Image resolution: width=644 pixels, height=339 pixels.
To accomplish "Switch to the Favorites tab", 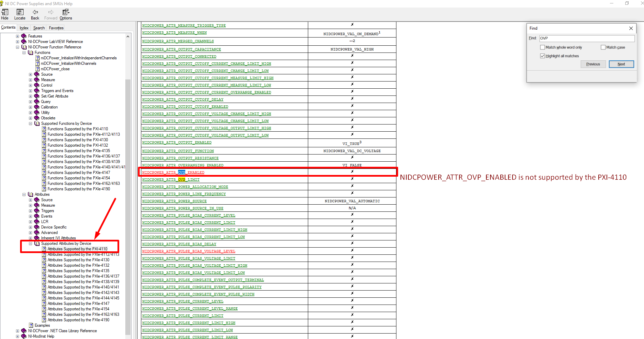I will [x=56, y=28].
